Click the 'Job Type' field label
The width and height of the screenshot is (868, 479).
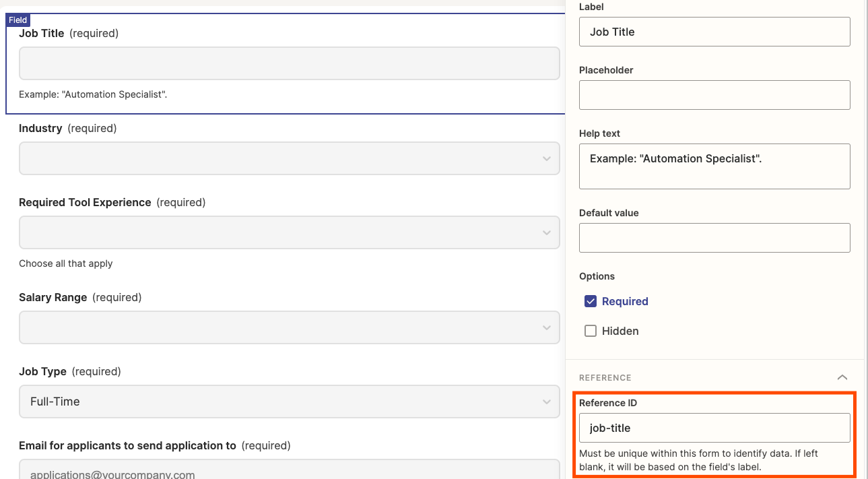[42, 371]
